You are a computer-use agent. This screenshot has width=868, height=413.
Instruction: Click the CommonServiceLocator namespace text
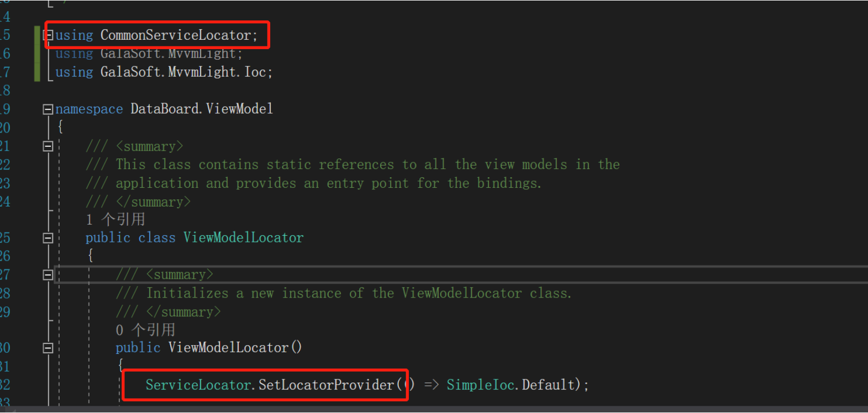175,35
